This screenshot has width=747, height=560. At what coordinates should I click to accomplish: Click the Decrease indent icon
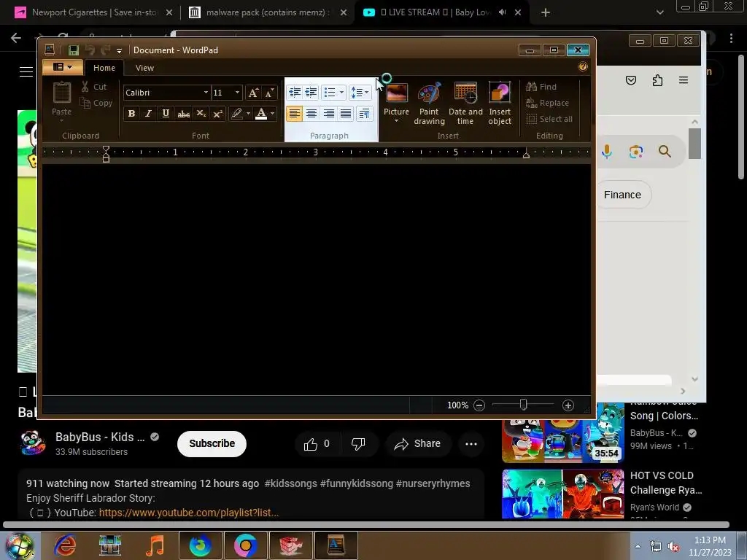pos(295,93)
